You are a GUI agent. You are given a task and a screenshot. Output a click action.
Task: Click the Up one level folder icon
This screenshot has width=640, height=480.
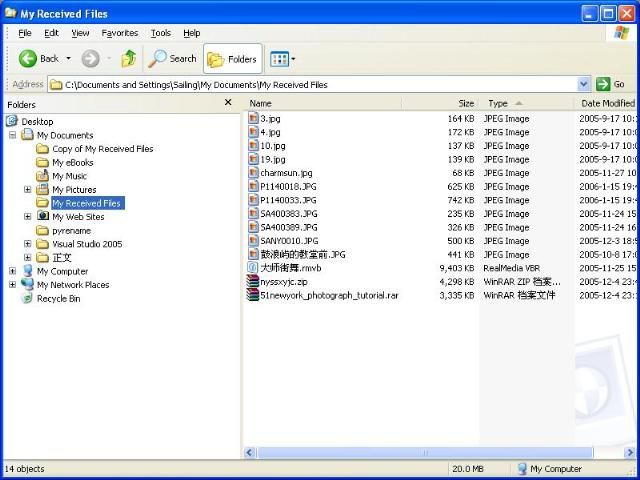click(129, 59)
